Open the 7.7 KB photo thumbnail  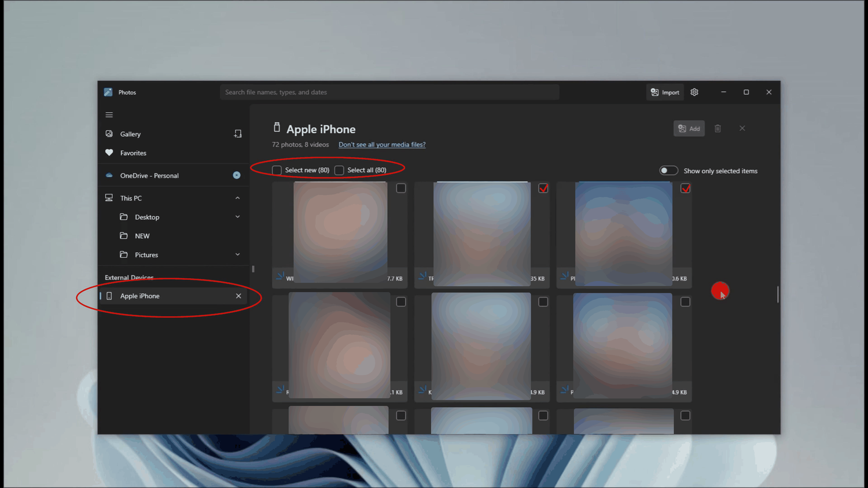click(340, 232)
